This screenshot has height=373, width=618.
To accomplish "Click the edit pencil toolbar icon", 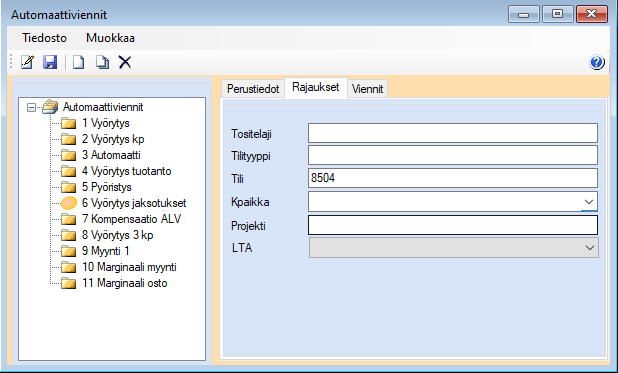I will [x=27, y=62].
